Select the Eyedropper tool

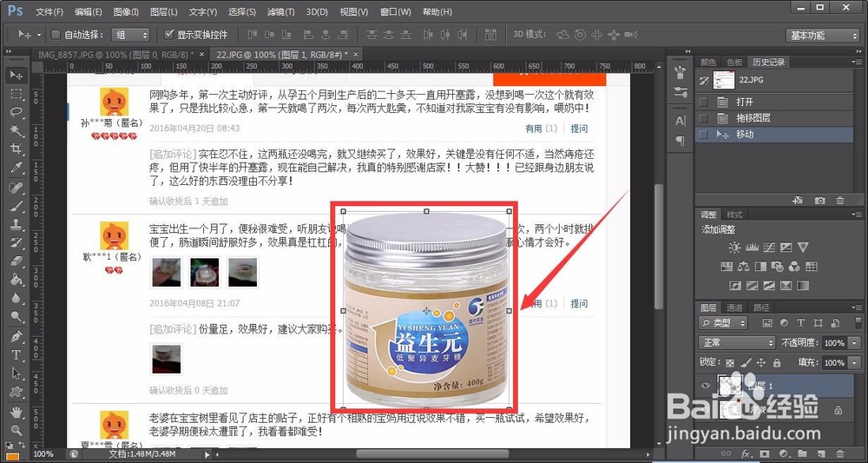[16, 167]
